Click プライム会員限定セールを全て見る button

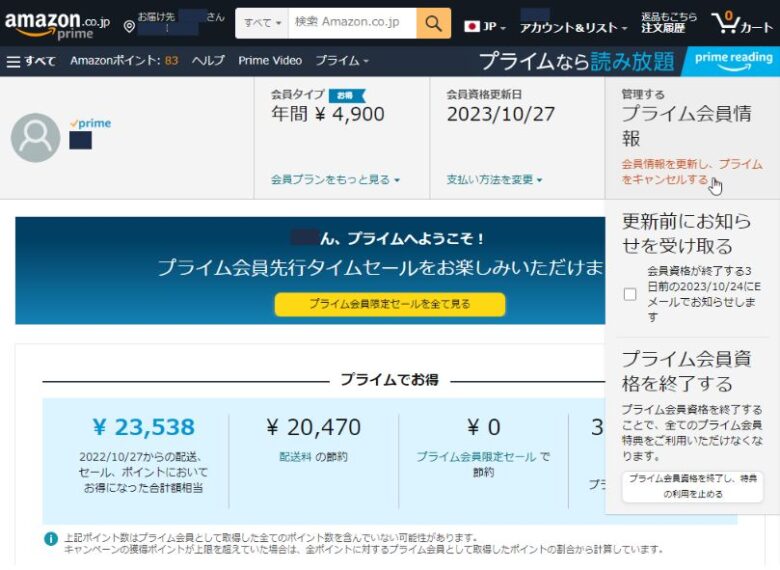390,304
